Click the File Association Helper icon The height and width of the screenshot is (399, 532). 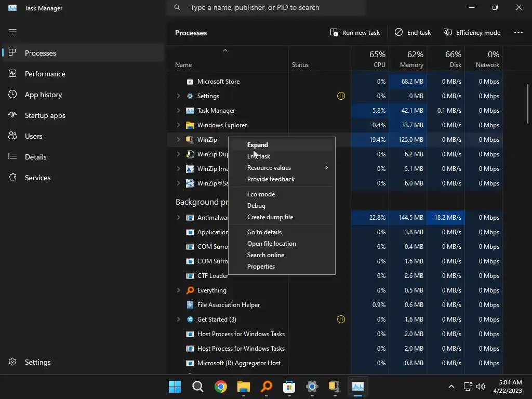click(x=190, y=304)
